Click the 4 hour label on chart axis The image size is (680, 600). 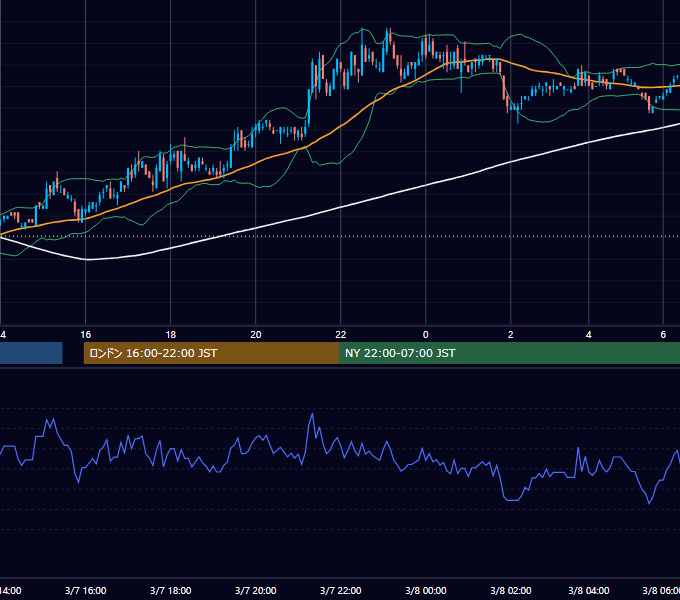588,335
